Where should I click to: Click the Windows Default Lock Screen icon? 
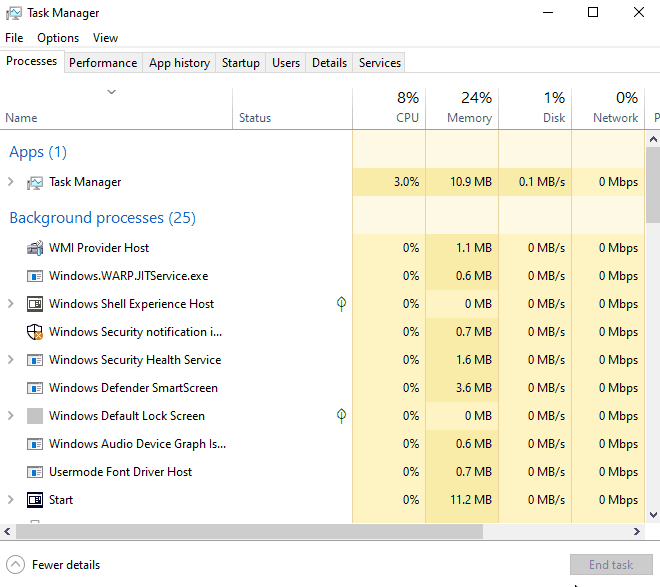(x=35, y=416)
